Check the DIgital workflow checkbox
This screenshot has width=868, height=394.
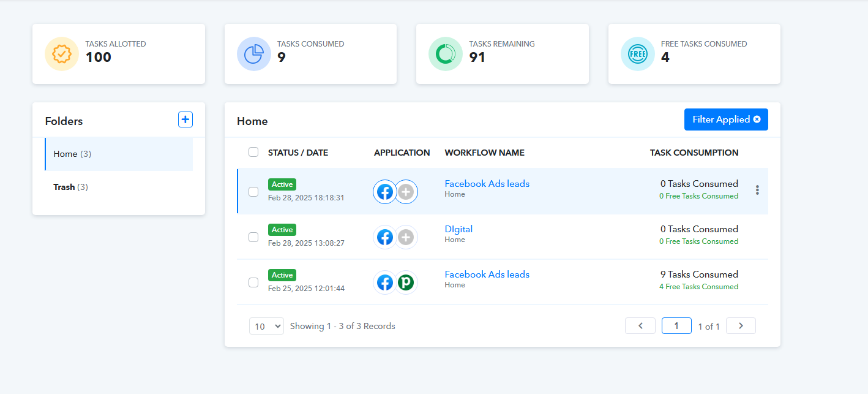pyautogui.click(x=253, y=237)
